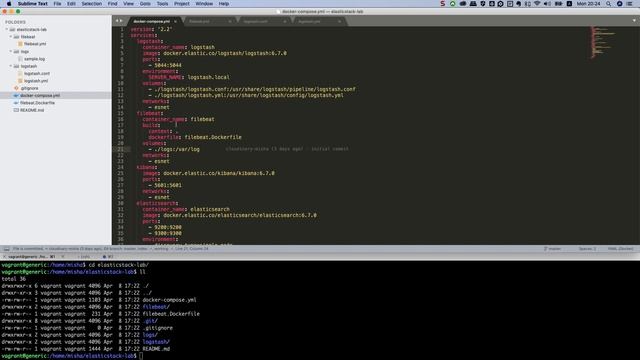Open the tab list dropdown arrow
Image resolution: width=640 pixels, height=360 pixels.
point(634,20)
